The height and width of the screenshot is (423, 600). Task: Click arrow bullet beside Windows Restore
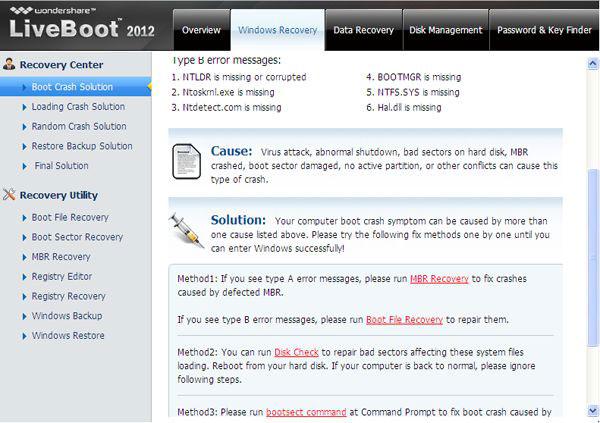click(24, 336)
